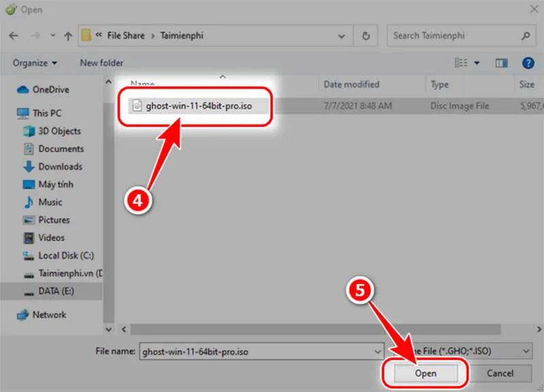Open recent locations dropdown arrow
The height and width of the screenshot is (392, 544).
(x=53, y=35)
